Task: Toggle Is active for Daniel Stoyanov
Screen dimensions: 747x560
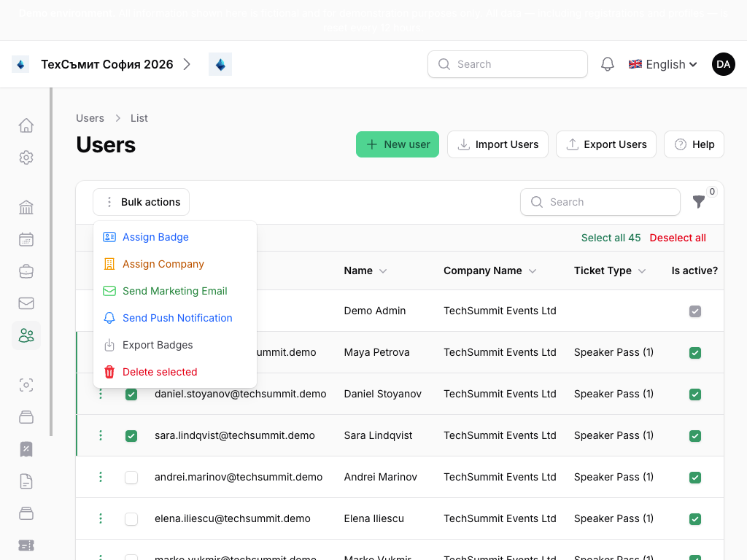Action: click(x=695, y=394)
